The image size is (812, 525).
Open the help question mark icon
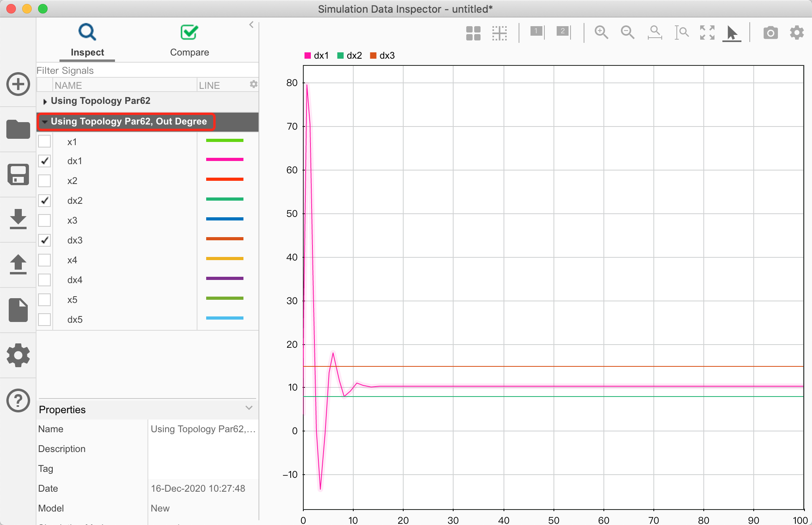(x=18, y=400)
